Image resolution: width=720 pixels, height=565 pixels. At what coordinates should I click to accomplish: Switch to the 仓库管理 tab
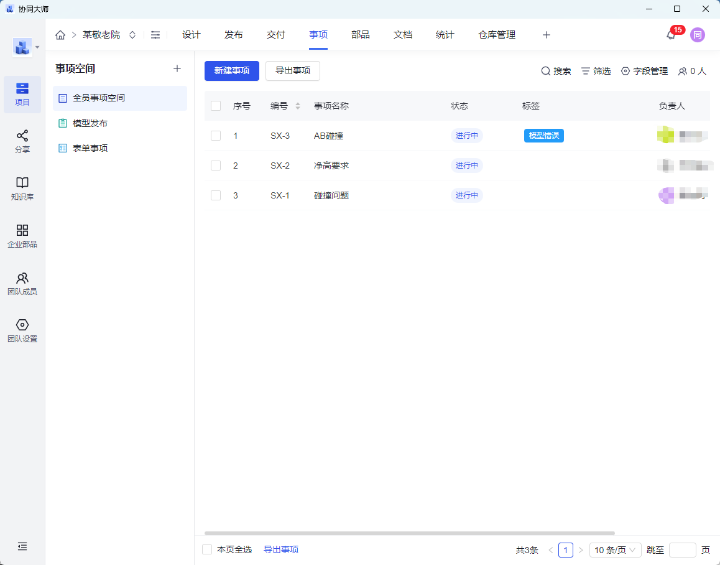[497, 35]
